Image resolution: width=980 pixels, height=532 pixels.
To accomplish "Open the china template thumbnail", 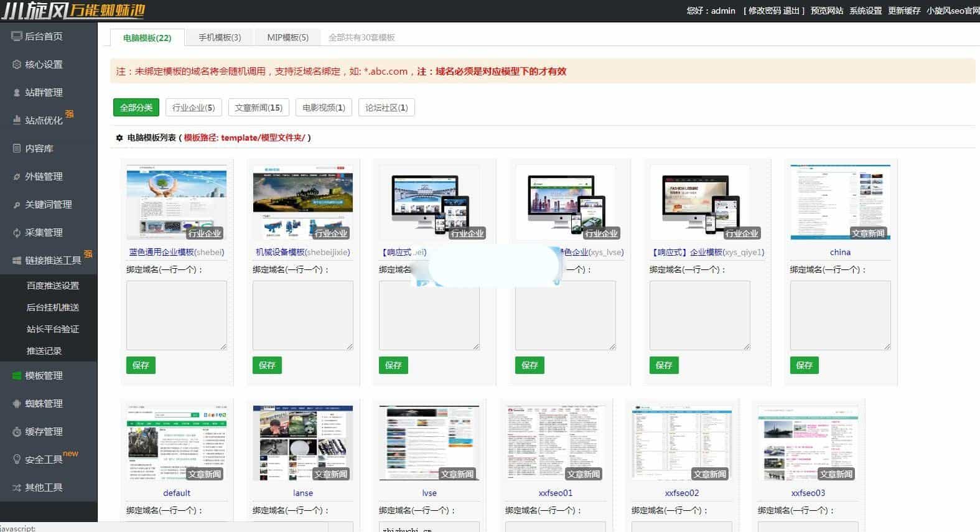I will point(841,202).
